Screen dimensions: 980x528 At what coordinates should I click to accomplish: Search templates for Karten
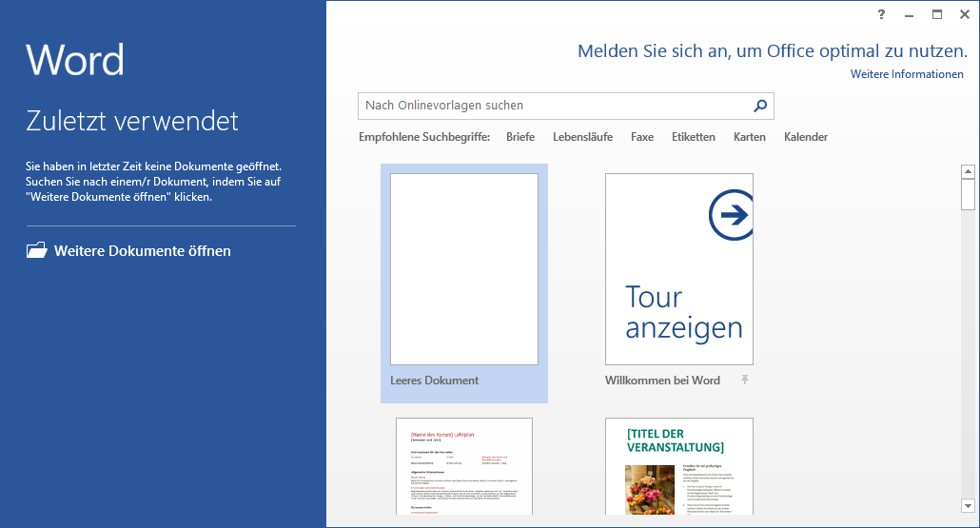(749, 137)
